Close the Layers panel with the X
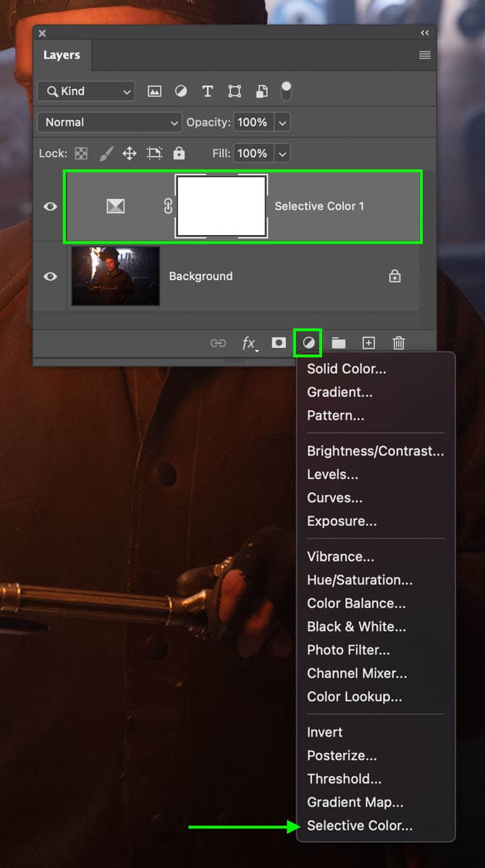485x868 pixels. tap(42, 33)
